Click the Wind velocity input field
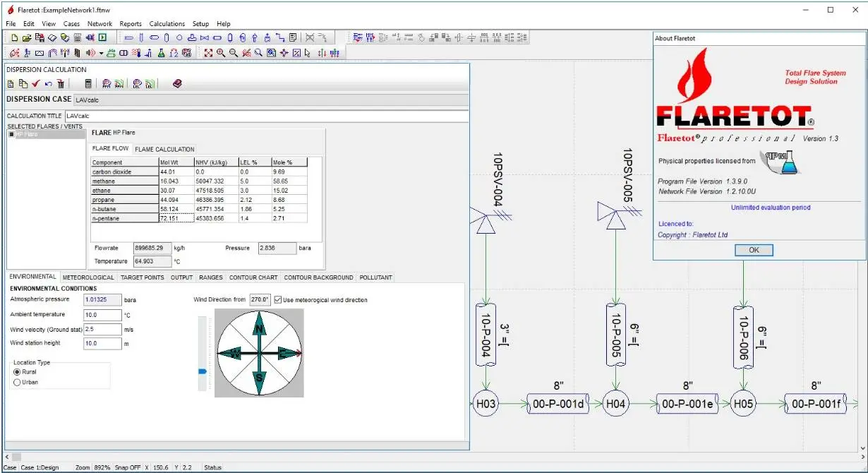Image resolution: width=868 pixels, height=473 pixels. [102, 329]
